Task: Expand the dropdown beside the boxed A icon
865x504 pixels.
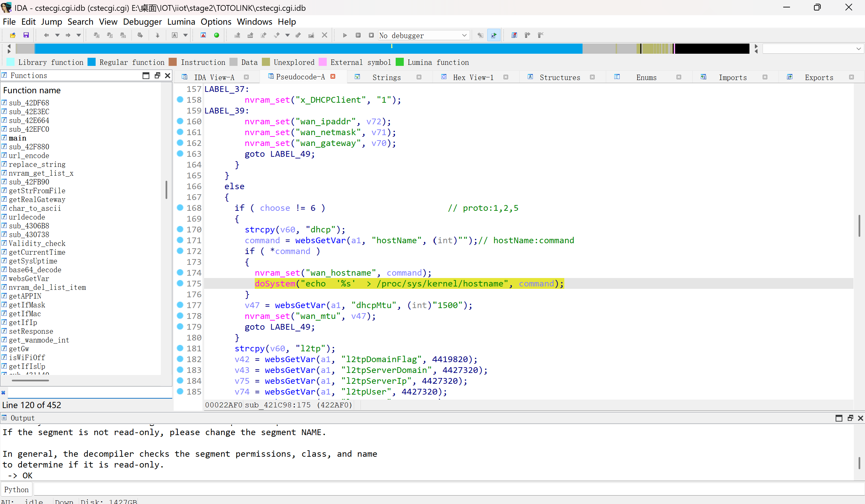Action: [x=186, y=35]
